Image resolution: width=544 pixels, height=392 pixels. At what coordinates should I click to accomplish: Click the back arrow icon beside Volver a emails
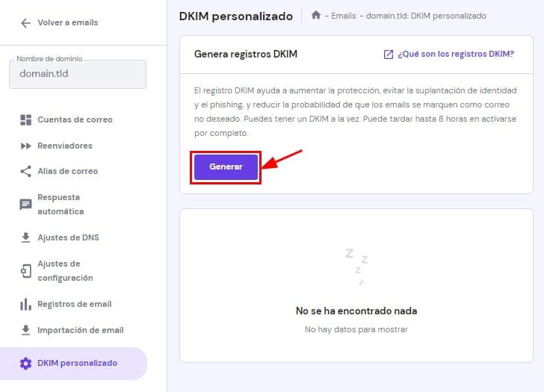click(x=25, y=23)
